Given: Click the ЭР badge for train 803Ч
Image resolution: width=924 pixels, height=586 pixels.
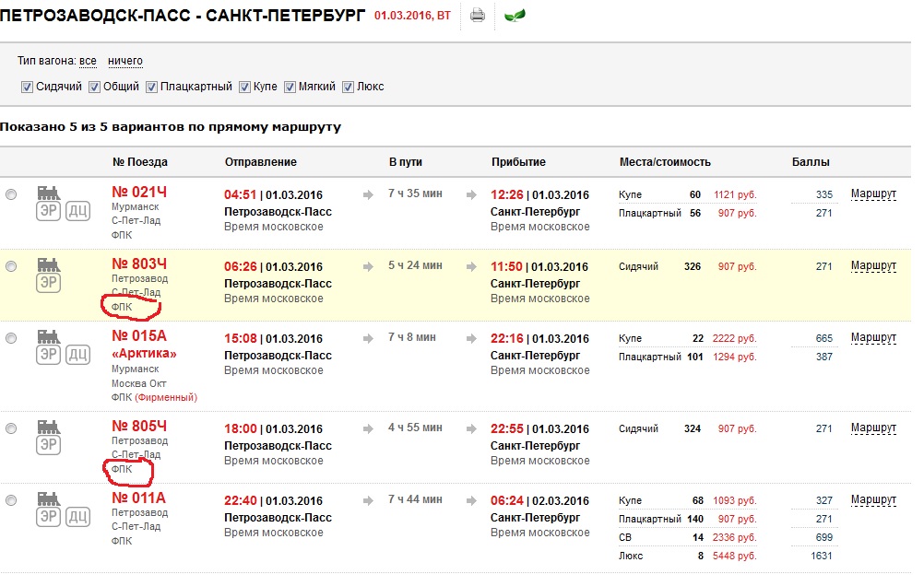Looking at the screenshot, I should pyautogui.click(x=49, y=283).
